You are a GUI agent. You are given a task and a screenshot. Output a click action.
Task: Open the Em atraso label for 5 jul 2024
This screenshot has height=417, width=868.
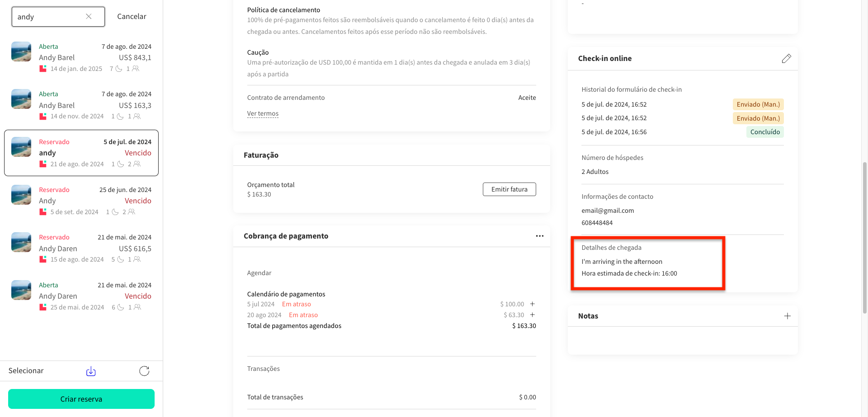pos(296,304)
